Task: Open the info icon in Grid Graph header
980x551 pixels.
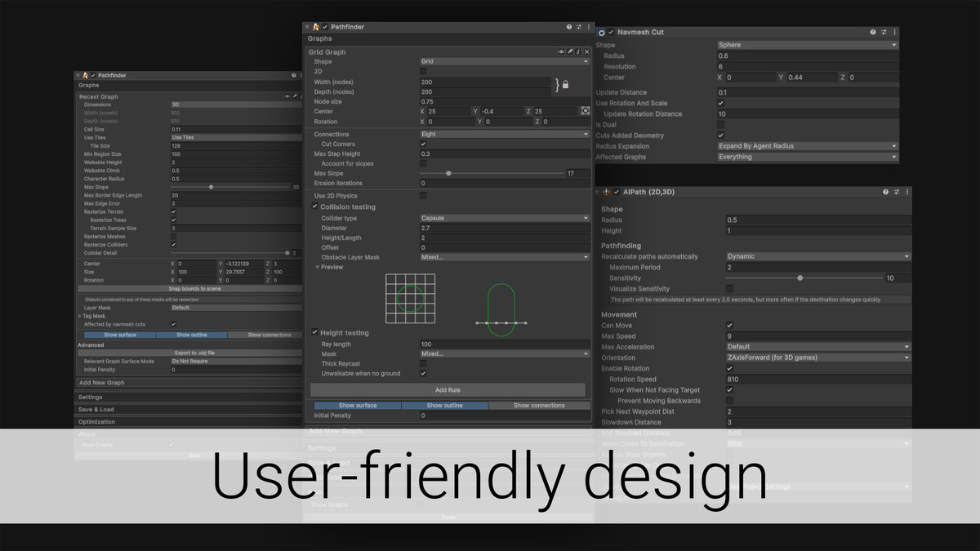Action: 578,51
